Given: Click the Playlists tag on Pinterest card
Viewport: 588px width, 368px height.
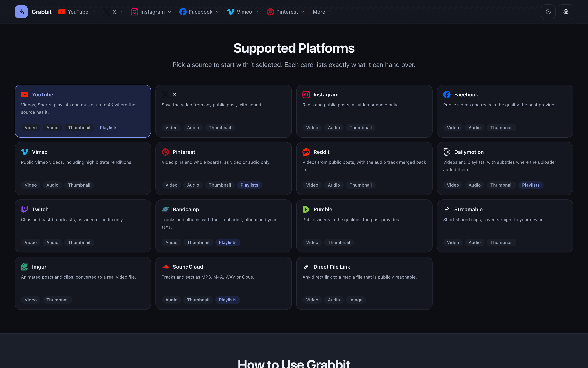Looking at the screenshot, I should (249, 185).
